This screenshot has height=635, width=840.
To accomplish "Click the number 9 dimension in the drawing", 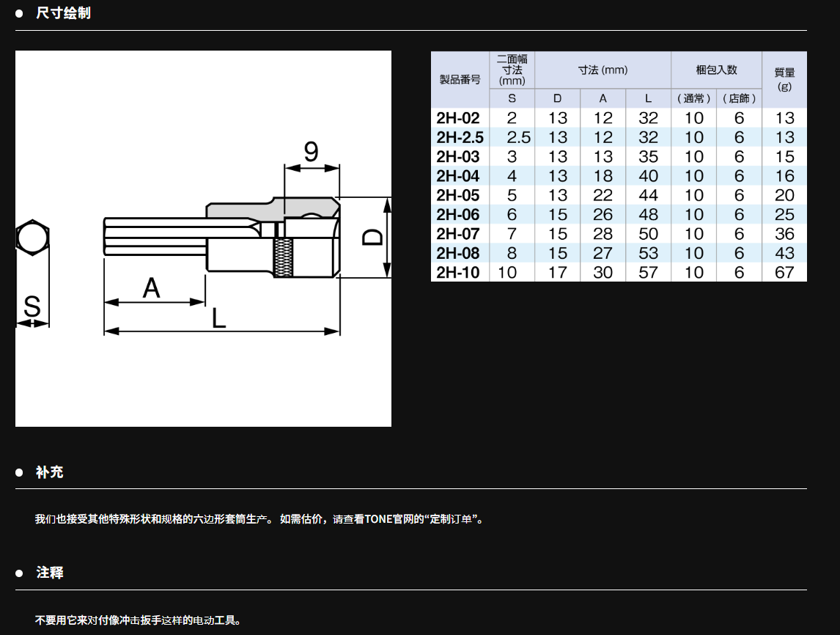I will coord(312,152).
